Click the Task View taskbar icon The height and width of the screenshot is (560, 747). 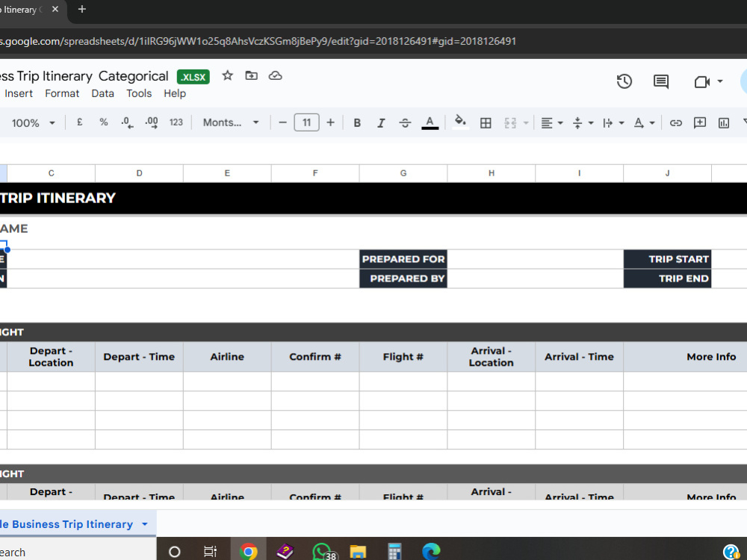[210, 552]
